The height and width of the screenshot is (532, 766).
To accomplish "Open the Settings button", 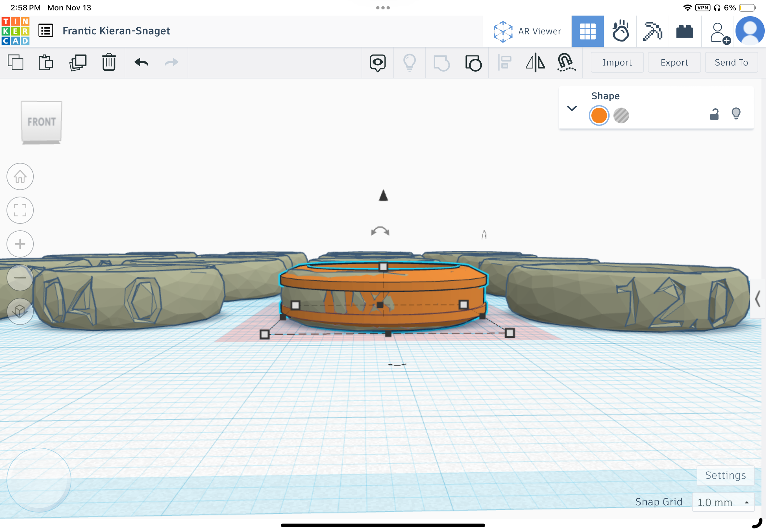I will click(725, 475).
